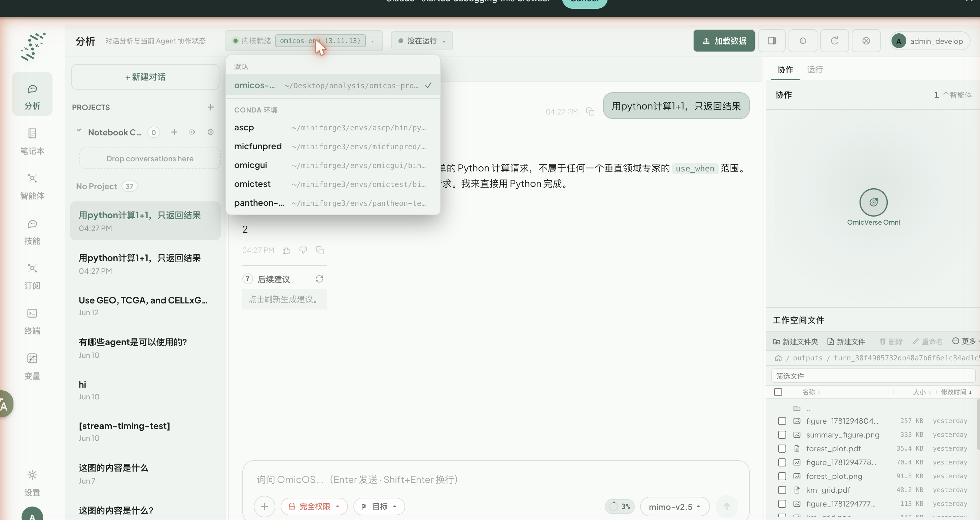This screenshot has width=980, height=520.
Task: Toggle the side panel layout icon in header
Action: [x=772, y=41]
